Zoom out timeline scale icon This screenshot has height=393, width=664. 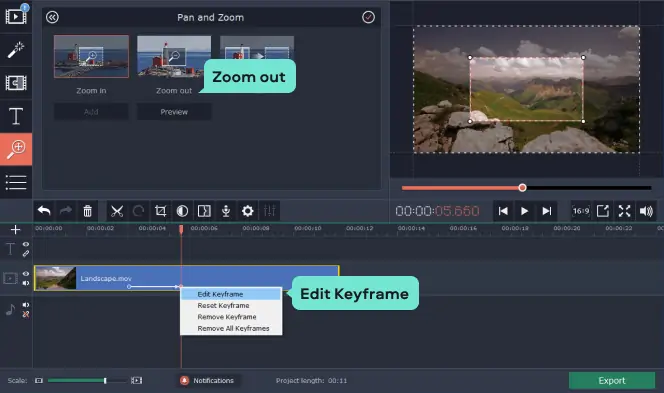pos(39,380)
